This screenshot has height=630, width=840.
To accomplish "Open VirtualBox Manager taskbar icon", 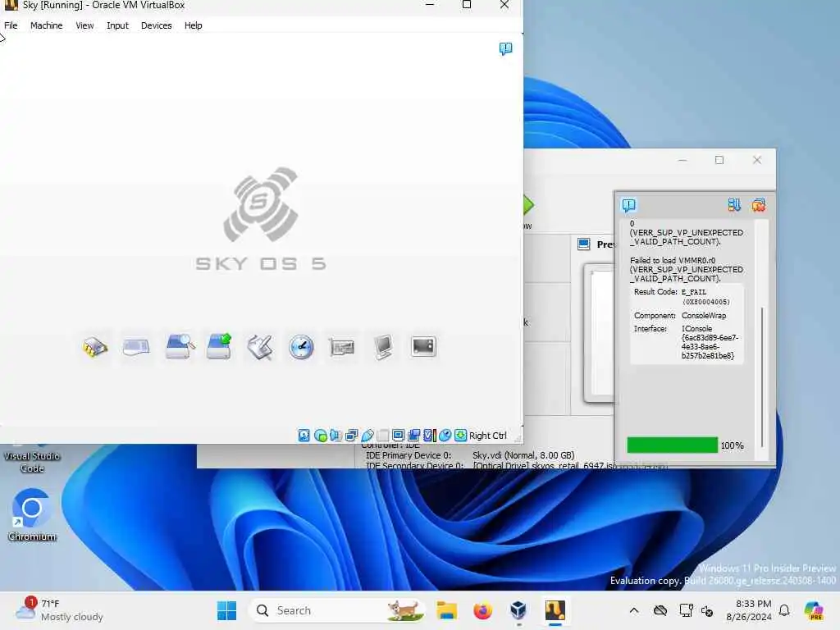I will coord(518,610).
